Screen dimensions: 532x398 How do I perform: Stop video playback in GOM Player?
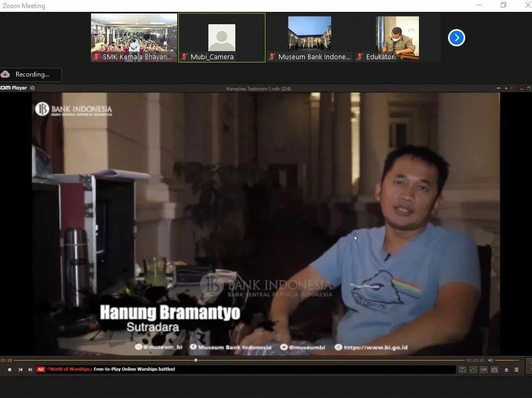point(10,369)
